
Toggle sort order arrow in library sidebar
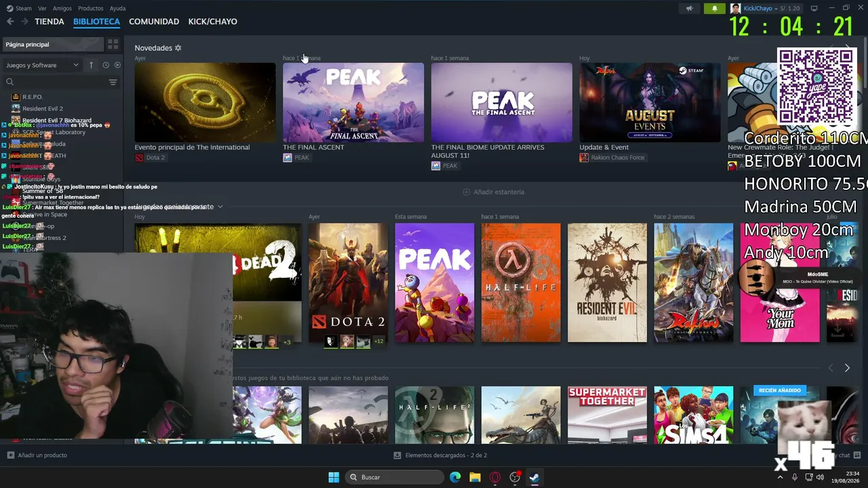[91, 65]
